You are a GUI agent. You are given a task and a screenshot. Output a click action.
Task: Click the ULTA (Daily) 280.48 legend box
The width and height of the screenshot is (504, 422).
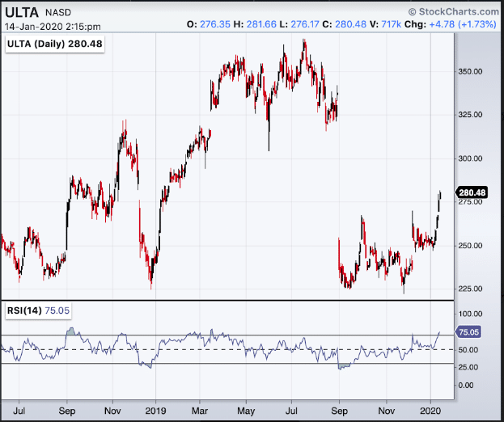point(55,44)
